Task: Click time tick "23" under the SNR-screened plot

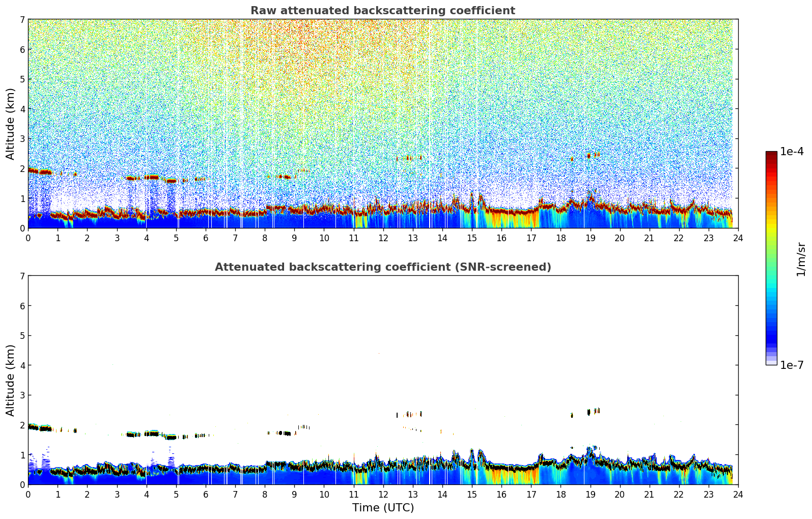Action: [709, 494]
